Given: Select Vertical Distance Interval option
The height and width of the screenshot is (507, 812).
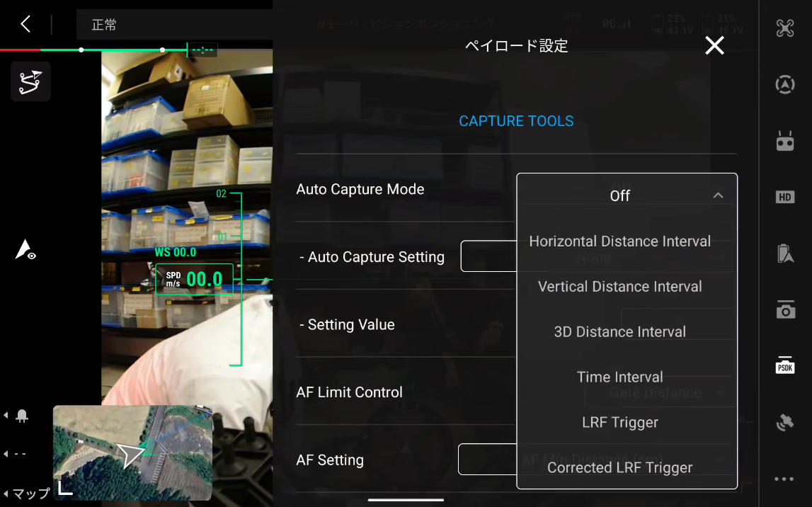Looking at the screenshot, I should click(620, 286).
